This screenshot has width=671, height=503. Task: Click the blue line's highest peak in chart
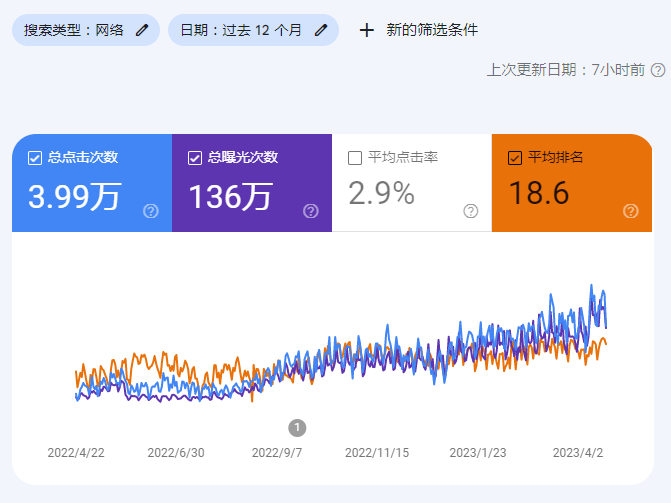(592, 286)
